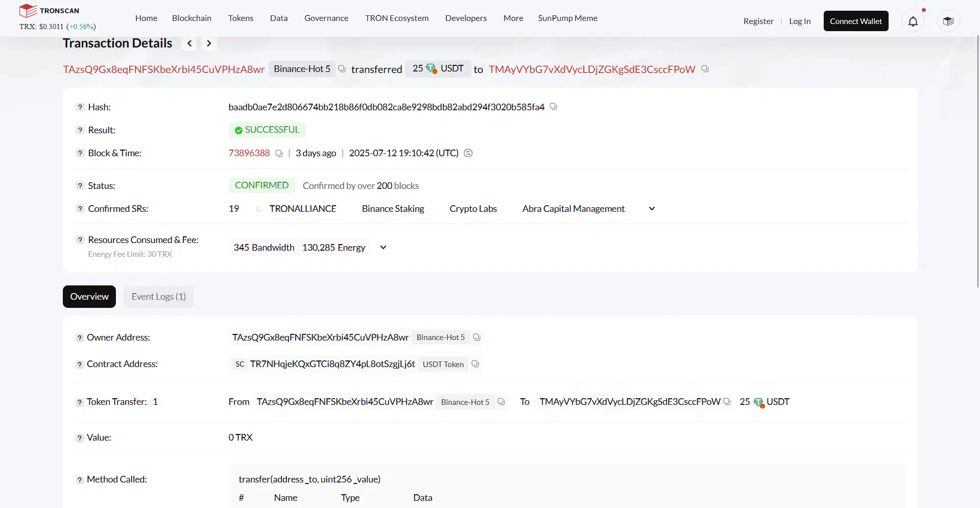The image size is (980, 508).
Task: Copy From address in Token Transfer row
Action: point(501,402)
